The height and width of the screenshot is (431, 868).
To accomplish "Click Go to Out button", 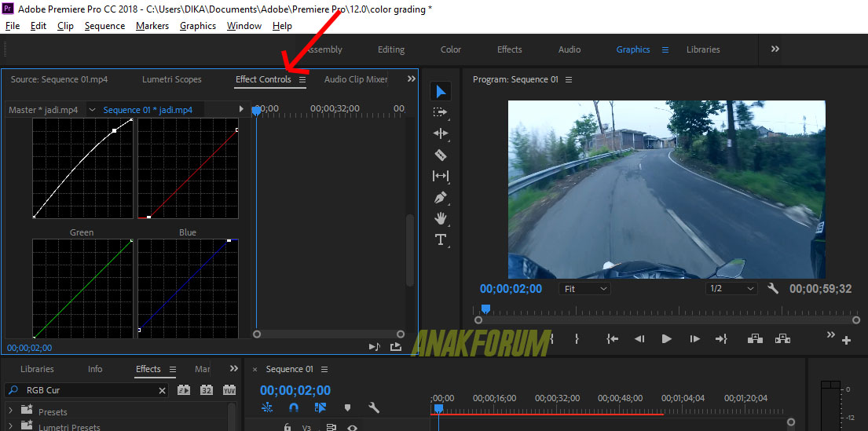I will (x=721, y=339).
